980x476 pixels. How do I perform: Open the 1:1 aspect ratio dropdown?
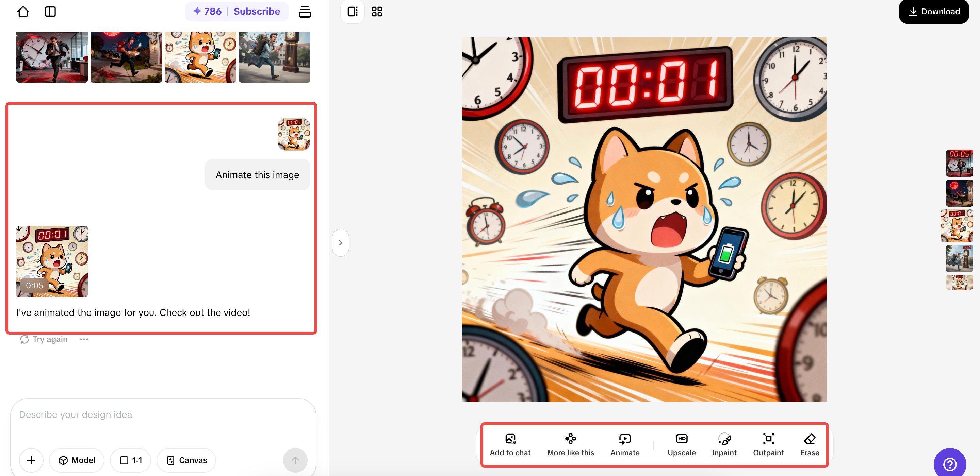pos(130,460)
